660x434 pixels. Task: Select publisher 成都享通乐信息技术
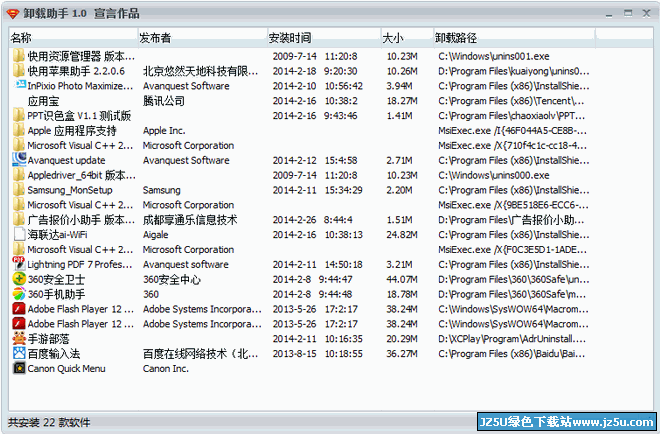pyautogui.click(x=190, y=220)
